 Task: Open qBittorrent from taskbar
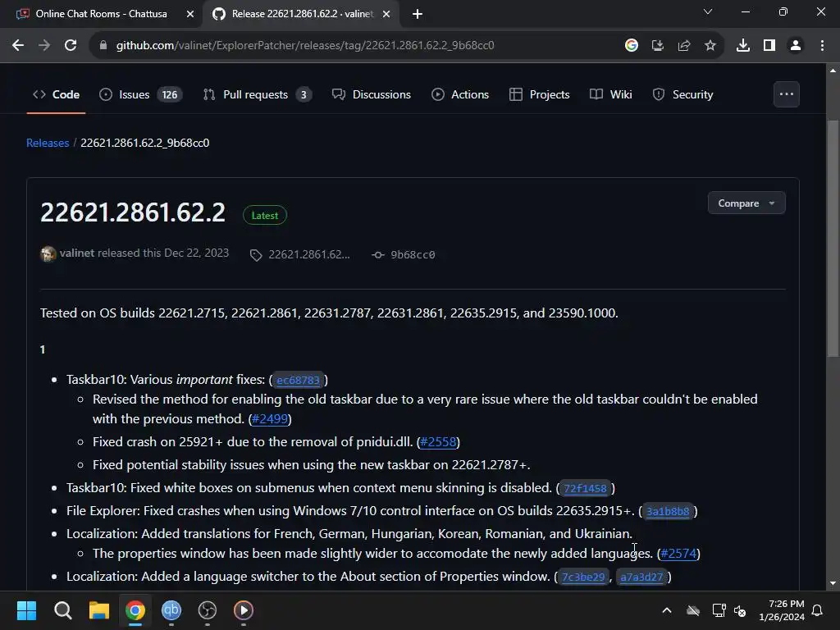(x=171, y=610)
